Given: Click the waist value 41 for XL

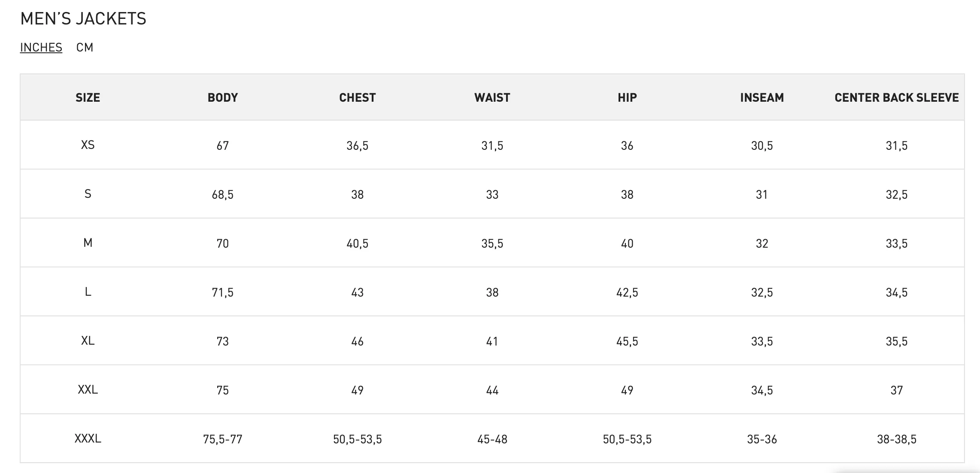Looking at the screenshot, I should click(x=492, y=341).
